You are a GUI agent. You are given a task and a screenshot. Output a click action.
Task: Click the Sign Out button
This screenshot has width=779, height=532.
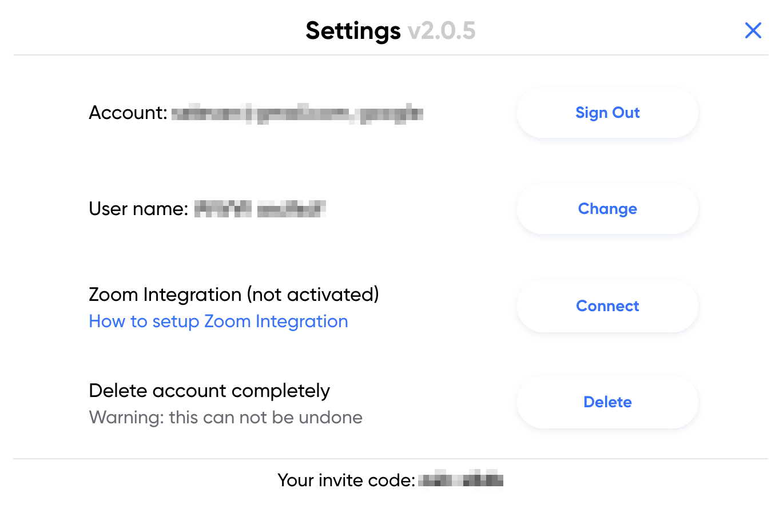(607, 113)
